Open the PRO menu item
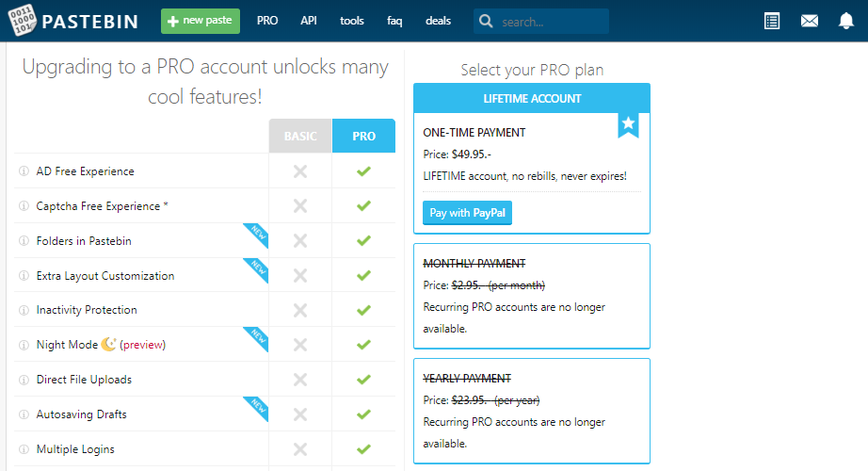Image resolution: width=868 pixels, height=471 pixels. [x=267, y=21]
